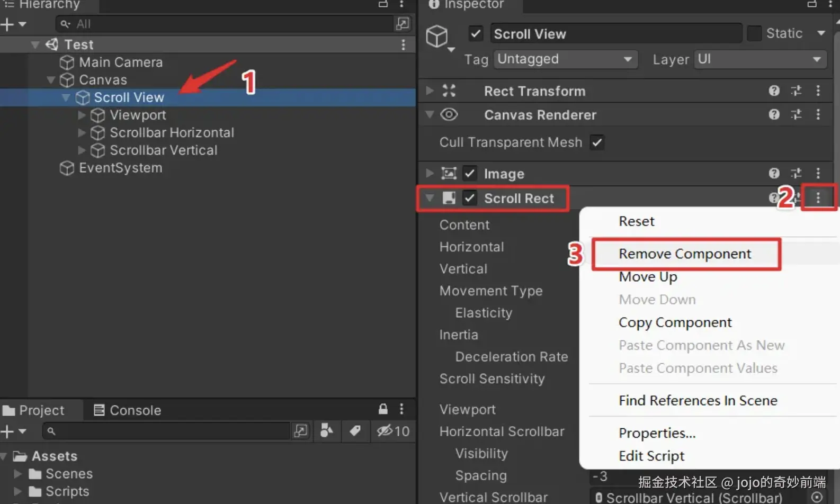This screenshot has width=840, height=504.
Task: Expand Scrollbar Vertical in Hierarchy
Action: (x=82, y=150)
